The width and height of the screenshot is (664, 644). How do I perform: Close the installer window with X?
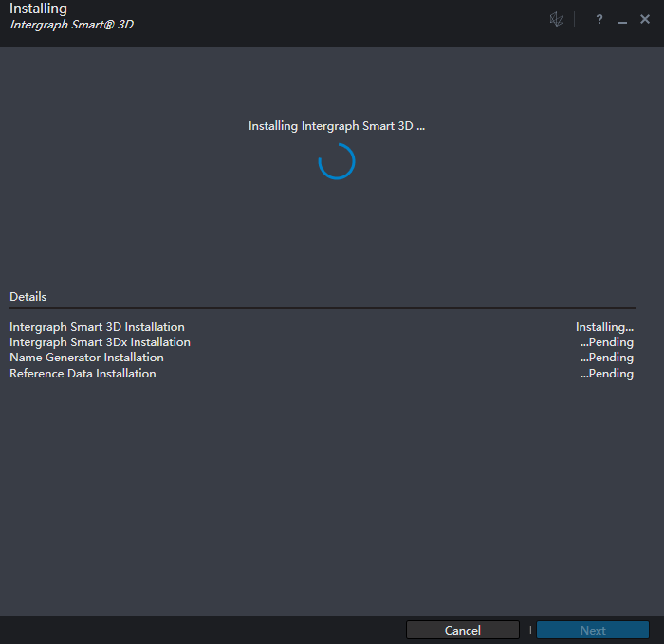[x=645, y=20]
